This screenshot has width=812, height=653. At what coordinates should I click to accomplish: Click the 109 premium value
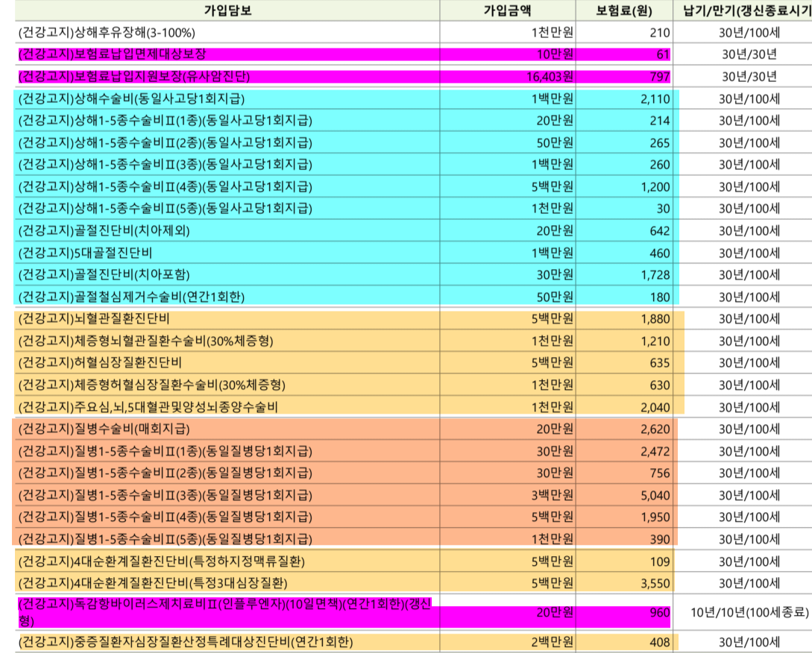click(x=660, y=562)
